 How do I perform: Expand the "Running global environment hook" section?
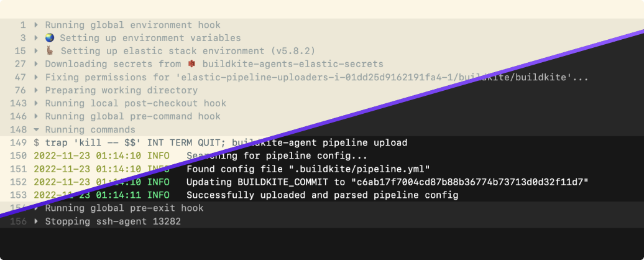(36, 25)
